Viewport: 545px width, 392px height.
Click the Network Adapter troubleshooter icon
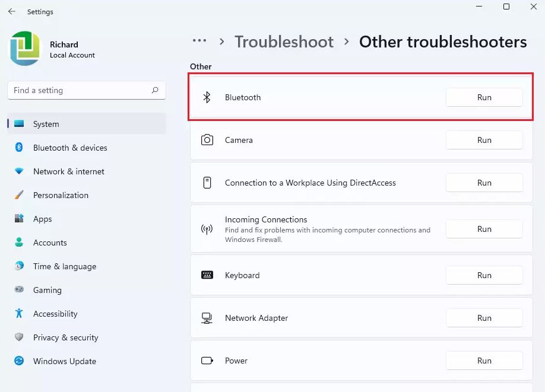(x=207, y=318)
